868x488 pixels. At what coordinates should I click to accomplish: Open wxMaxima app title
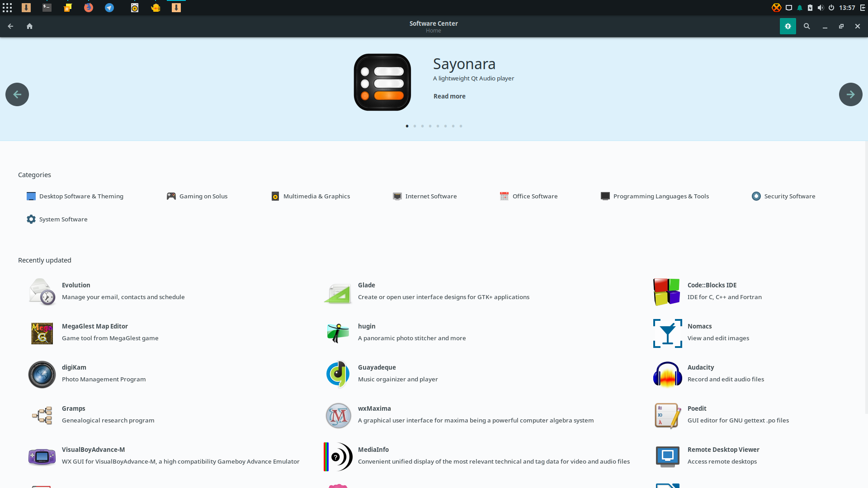374,408
